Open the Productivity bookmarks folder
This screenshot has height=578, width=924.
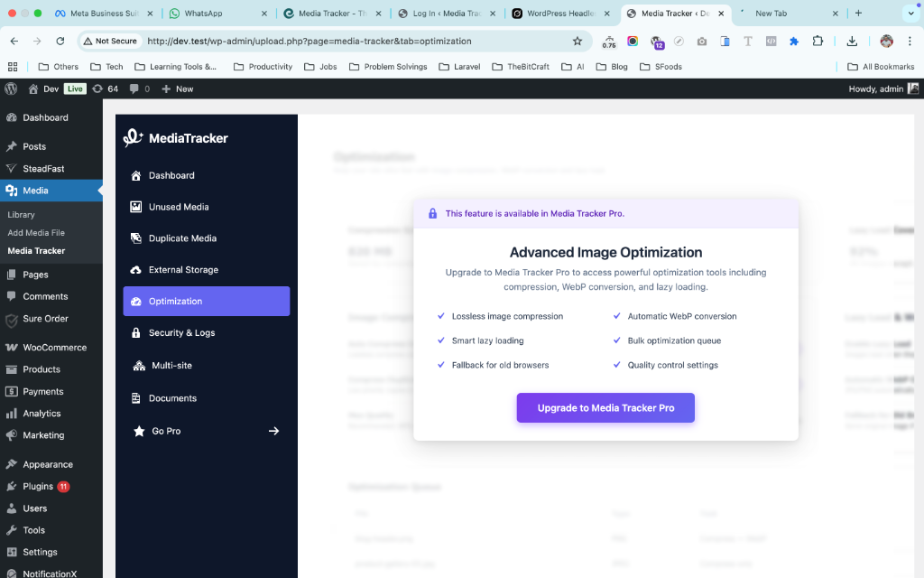263,67
